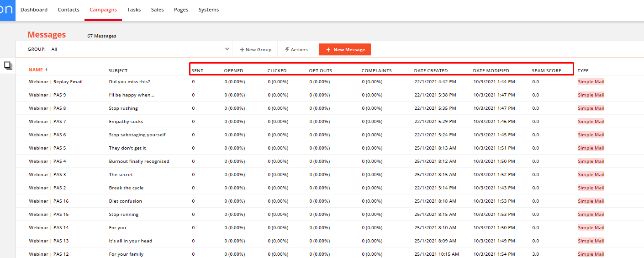Navigate to the Pages tab
The width and height of the screenshot is (644, 258).
(x=181, y=10)
